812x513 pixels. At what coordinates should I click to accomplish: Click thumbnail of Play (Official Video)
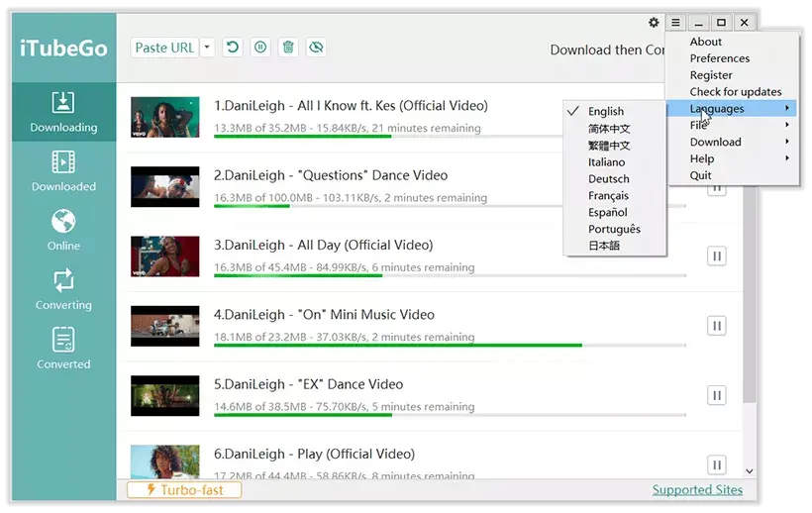[164, 462]
